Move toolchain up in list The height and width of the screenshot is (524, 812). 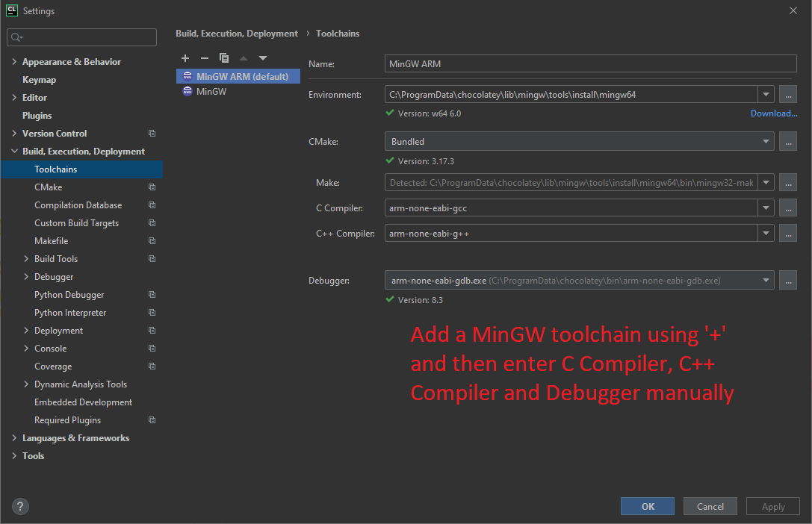tap(244, 58)
